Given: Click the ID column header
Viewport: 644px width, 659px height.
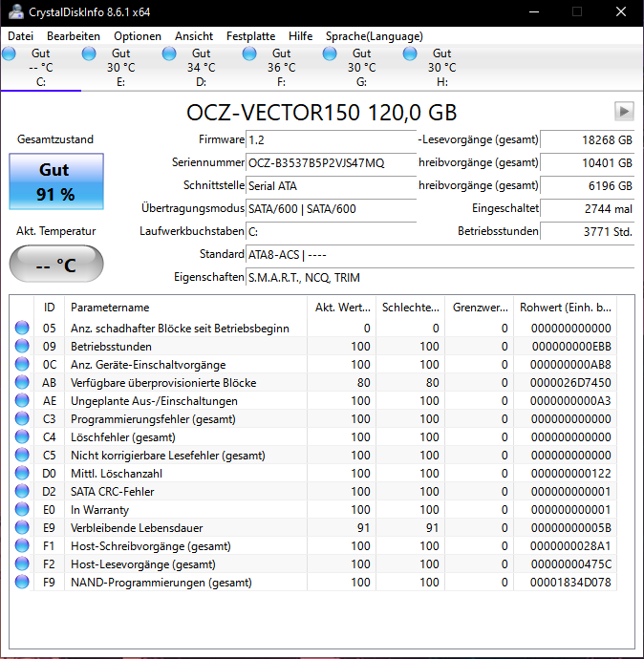Looking at the screenshot, I should pos(49,308).
